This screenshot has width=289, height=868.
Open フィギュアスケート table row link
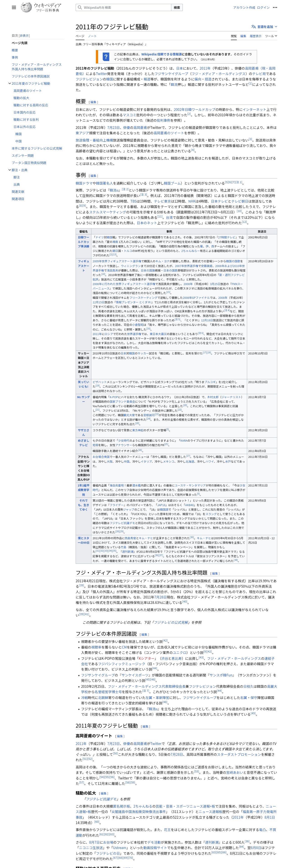coord(84,266)
